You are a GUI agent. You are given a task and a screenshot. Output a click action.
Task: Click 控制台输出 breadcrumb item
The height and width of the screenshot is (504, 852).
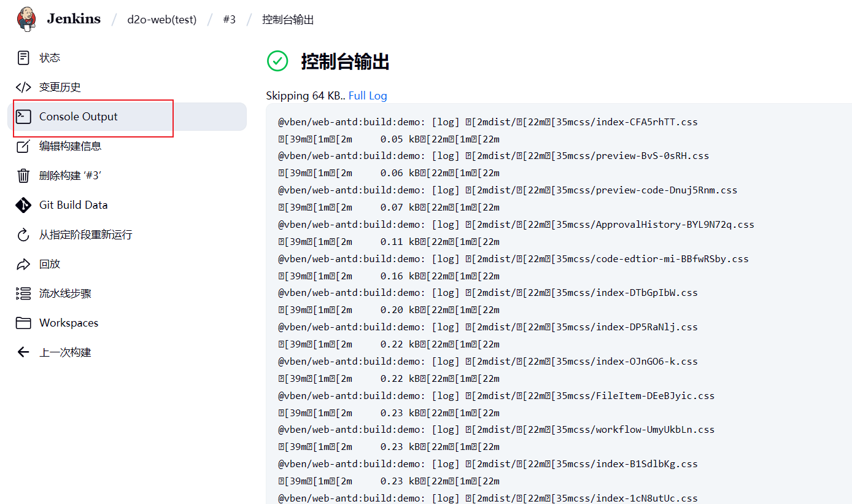point(288,20)
